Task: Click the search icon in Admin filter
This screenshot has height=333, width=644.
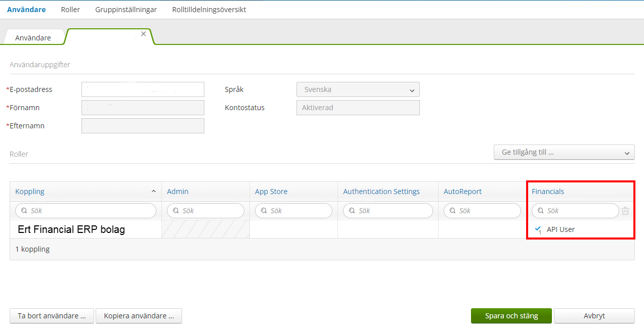Action: coord(176,211)
